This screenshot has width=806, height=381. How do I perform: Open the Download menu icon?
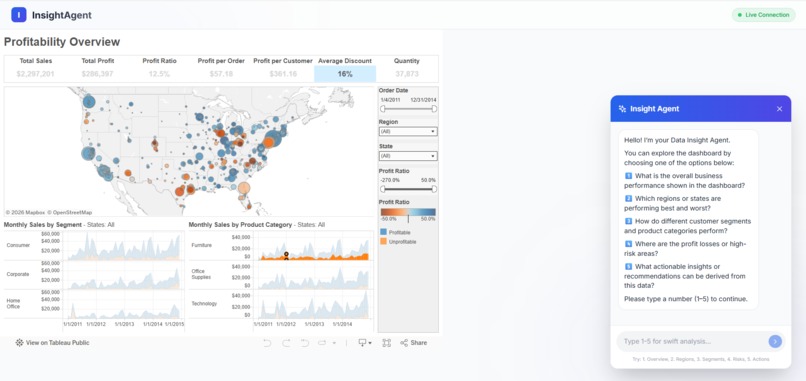(x=365, y=343)
